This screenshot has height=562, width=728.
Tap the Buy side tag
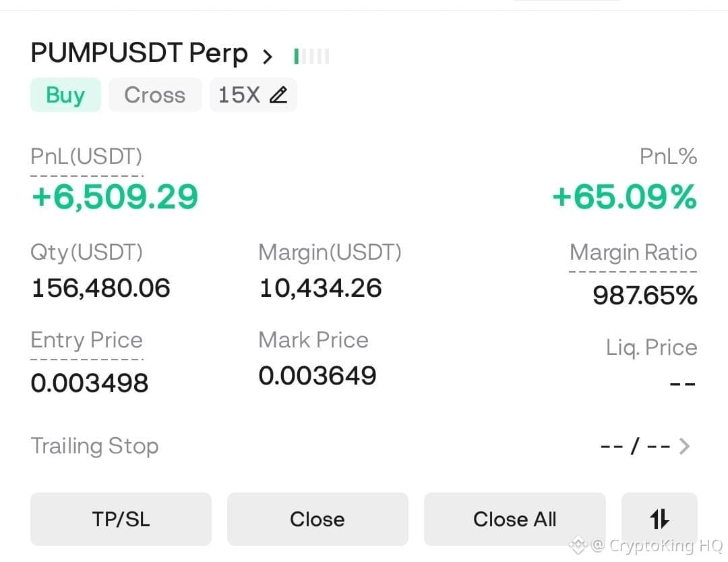pos(65,95)
